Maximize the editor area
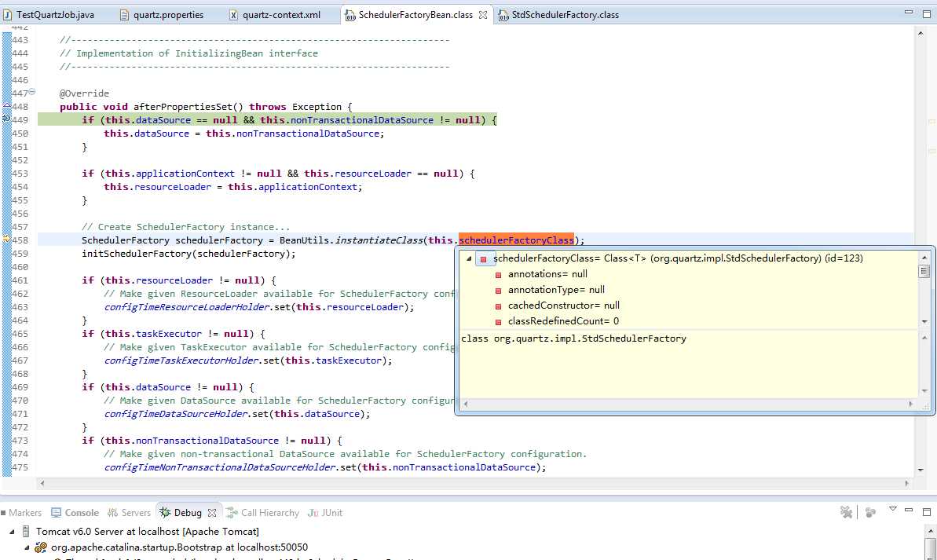Image resolution: width=937 pixels, height=560 pixels. [926, 13]
